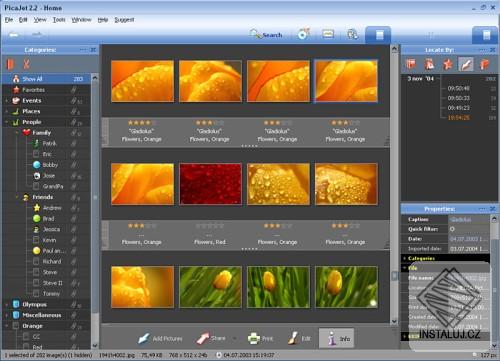Expand the Miscellaneous category
Viewport: 500px width, 361px height.
click(6, 315)
